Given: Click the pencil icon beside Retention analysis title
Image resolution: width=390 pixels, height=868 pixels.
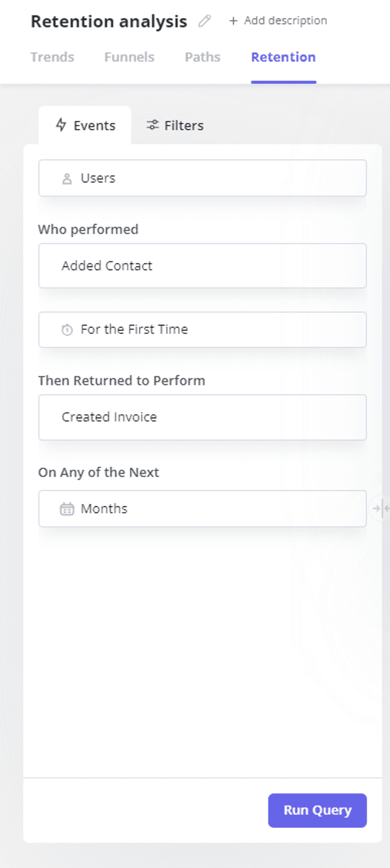Looking at the screenshot, I should (205, 21).
